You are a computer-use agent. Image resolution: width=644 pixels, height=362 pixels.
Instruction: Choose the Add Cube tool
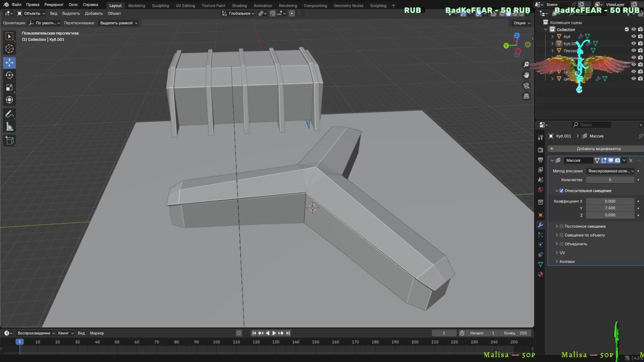[9, 140]
